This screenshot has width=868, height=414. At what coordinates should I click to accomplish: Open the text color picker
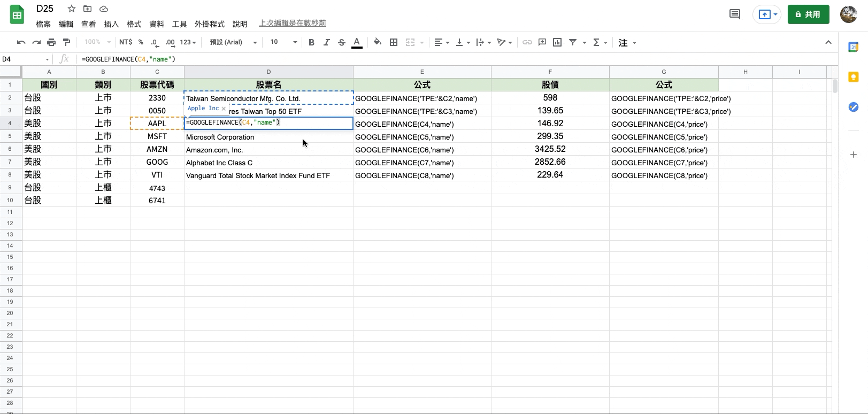[x=357, y=42]
